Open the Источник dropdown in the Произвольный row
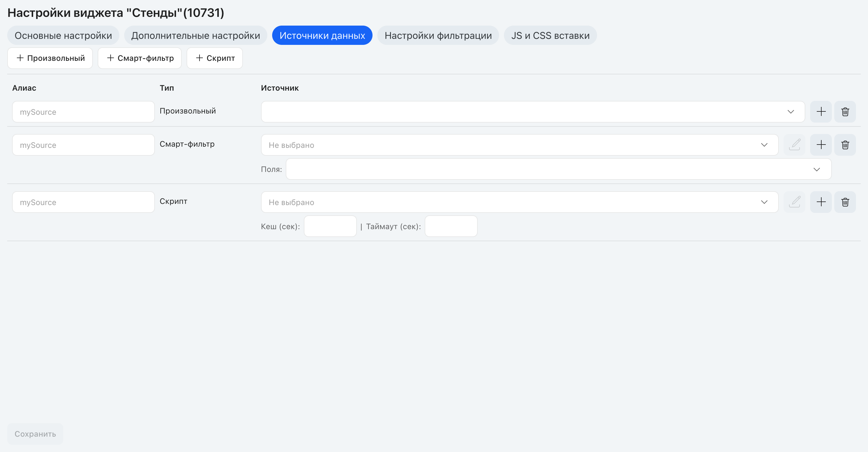This screenshot has height=452, width=868. [x=533, y=112]
